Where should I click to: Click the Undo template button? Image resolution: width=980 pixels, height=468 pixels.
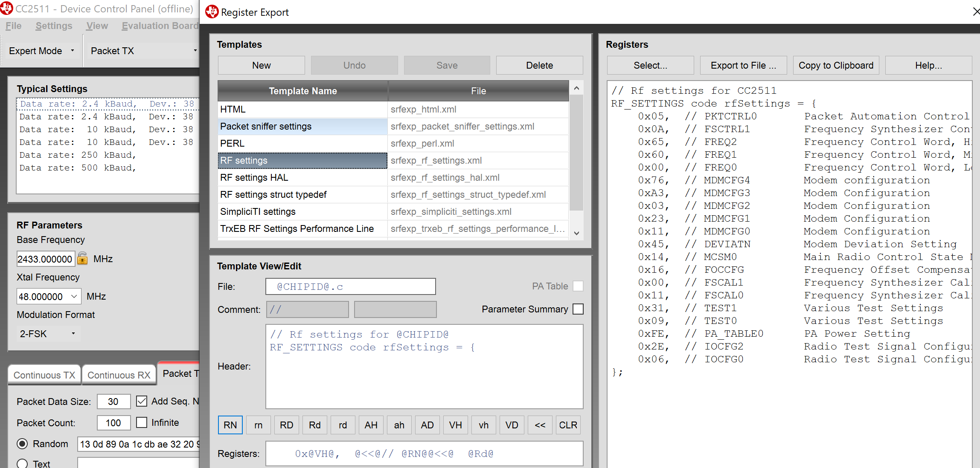tap(354, 65)
